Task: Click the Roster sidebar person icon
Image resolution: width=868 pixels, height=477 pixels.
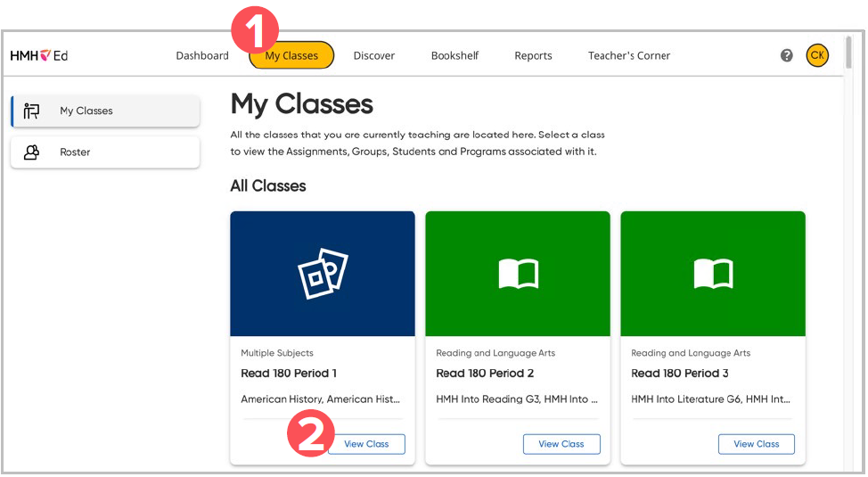Action: click(x=32, y=152)
